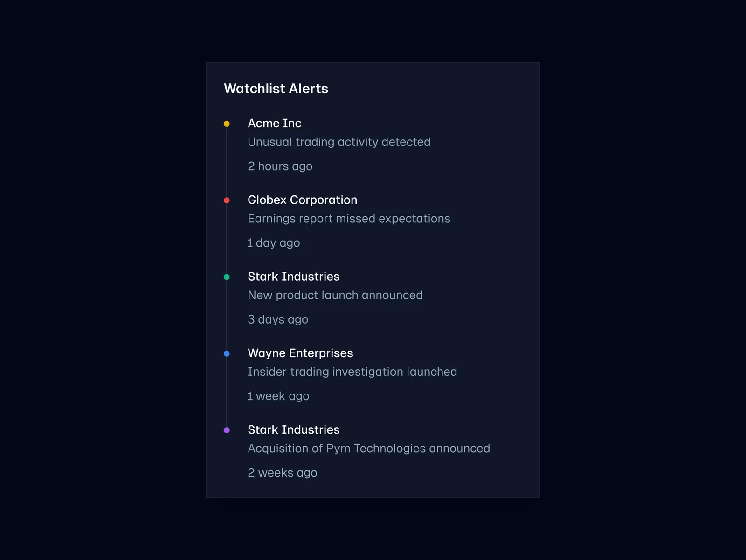Select the green timeline dot

227,277
